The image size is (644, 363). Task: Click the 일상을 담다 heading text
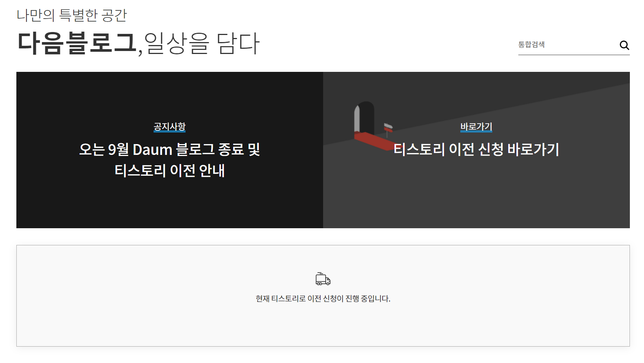coord(202,43)
